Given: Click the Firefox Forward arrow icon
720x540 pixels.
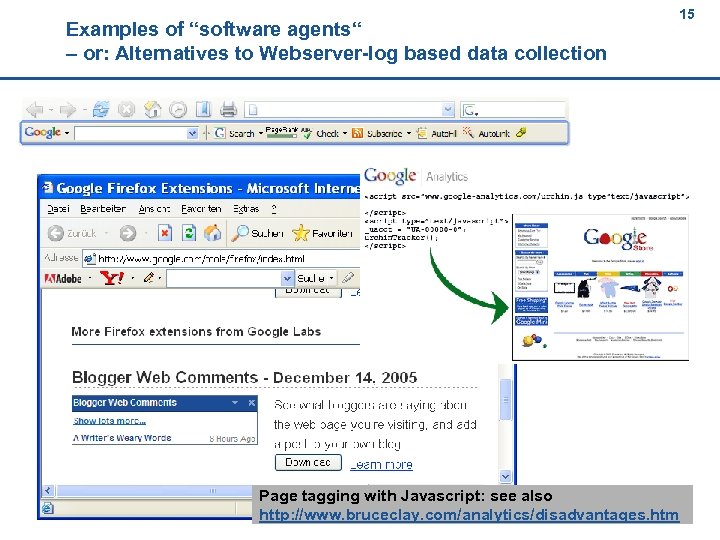Looking at the screenshot, I should tap(68, 110).
